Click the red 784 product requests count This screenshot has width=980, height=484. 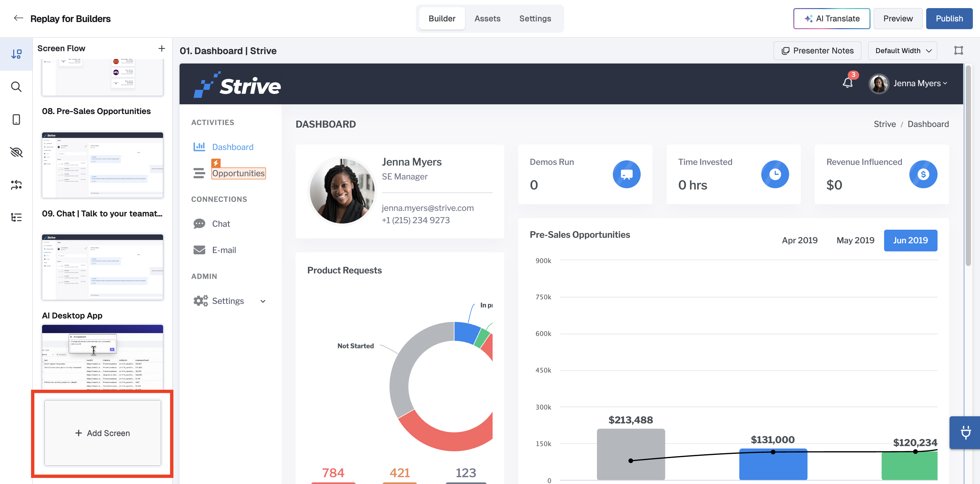pos(333,473)
